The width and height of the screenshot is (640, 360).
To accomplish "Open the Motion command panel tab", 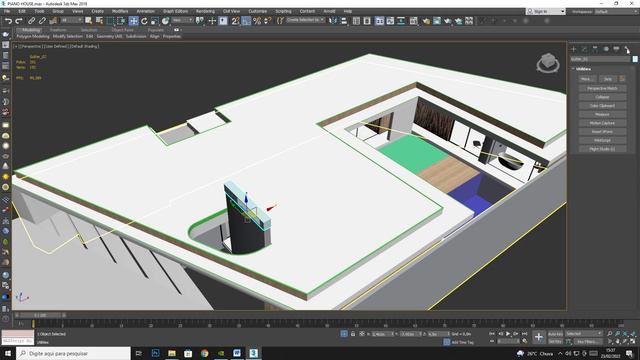I will [x=606, y=49].
